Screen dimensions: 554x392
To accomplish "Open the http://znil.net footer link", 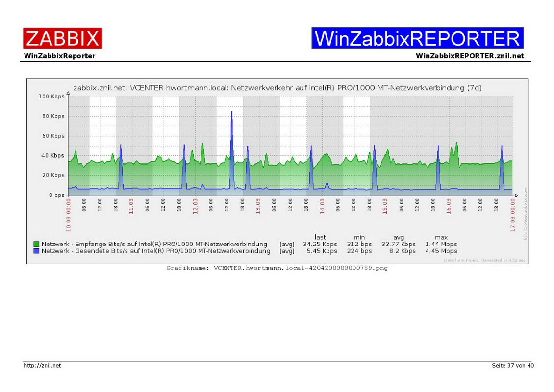I will click(43, 366).
